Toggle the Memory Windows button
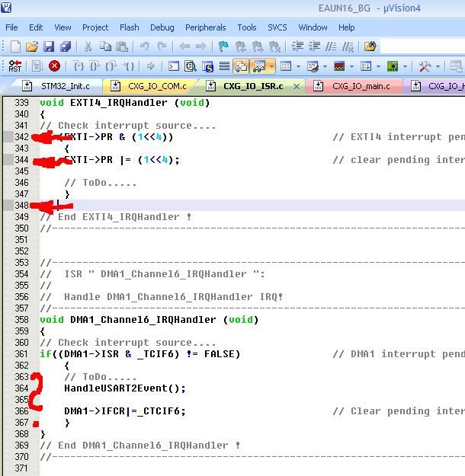Viewport: 465px width, 476px height. point(286,66)
